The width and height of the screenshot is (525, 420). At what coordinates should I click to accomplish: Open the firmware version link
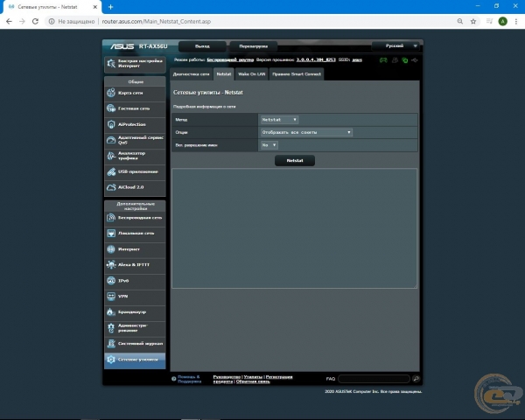pyautogui.click(x=316, y=59)
